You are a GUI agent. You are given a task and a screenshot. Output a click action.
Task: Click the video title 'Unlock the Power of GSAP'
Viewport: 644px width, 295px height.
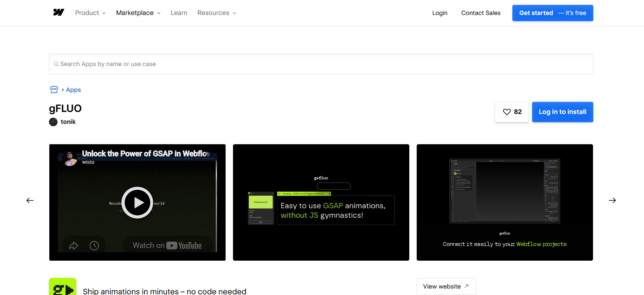[x=146, y=154]
